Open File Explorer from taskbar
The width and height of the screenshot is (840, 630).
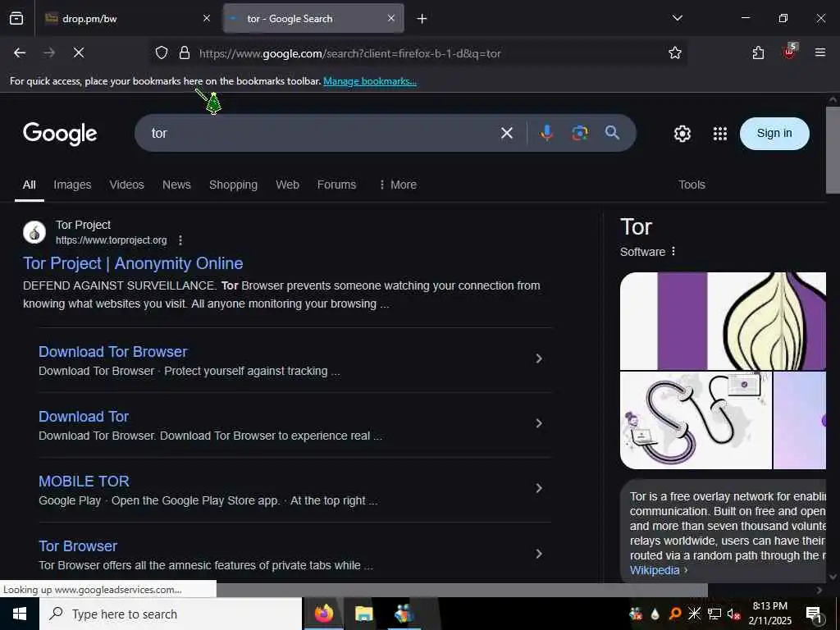tap(363, 614)
